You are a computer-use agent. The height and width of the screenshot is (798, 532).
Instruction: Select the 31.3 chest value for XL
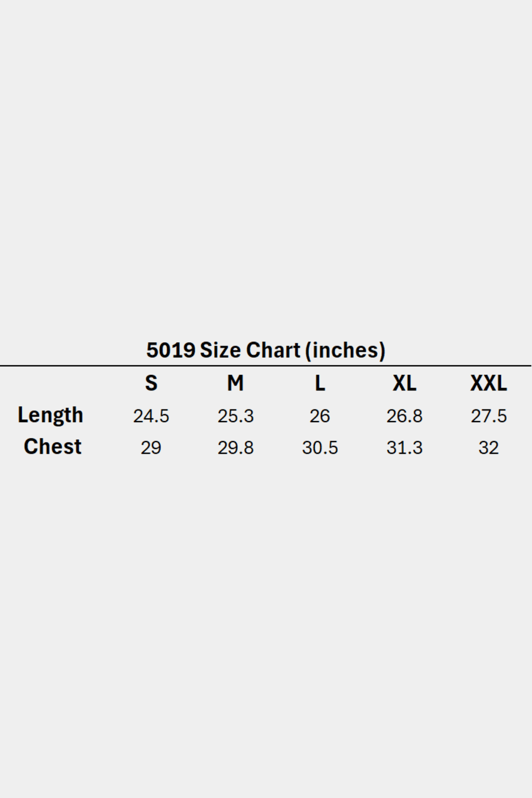[x=404, y=448]
